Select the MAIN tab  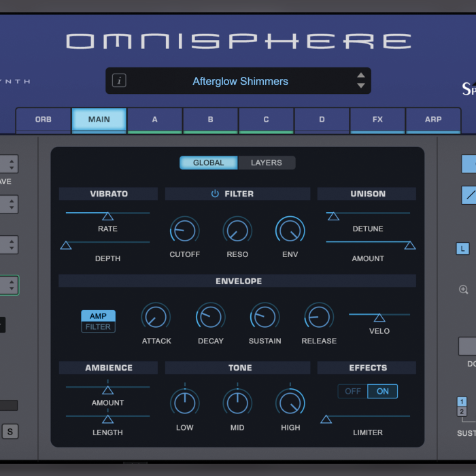pyautogui.click(x=99, y=120)
